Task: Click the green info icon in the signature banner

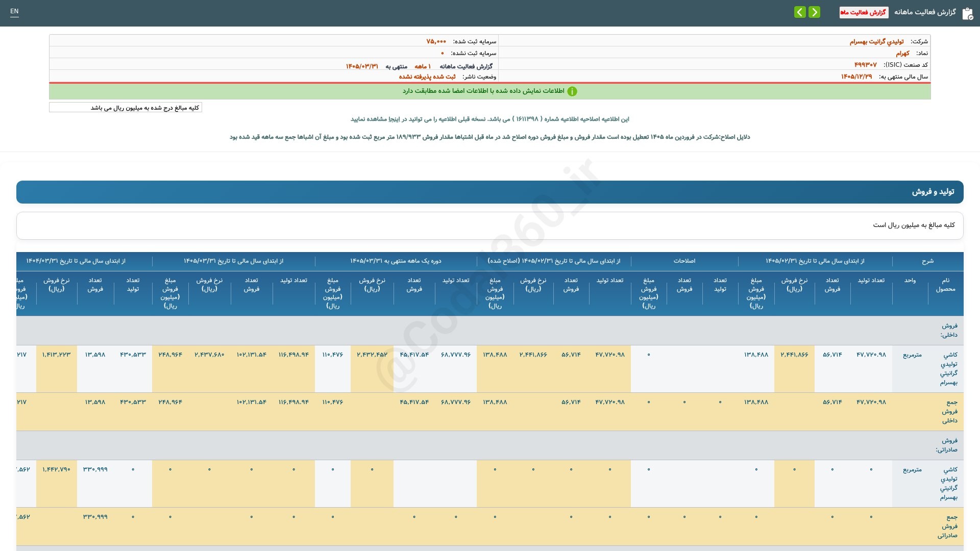Action: (572, 91)
